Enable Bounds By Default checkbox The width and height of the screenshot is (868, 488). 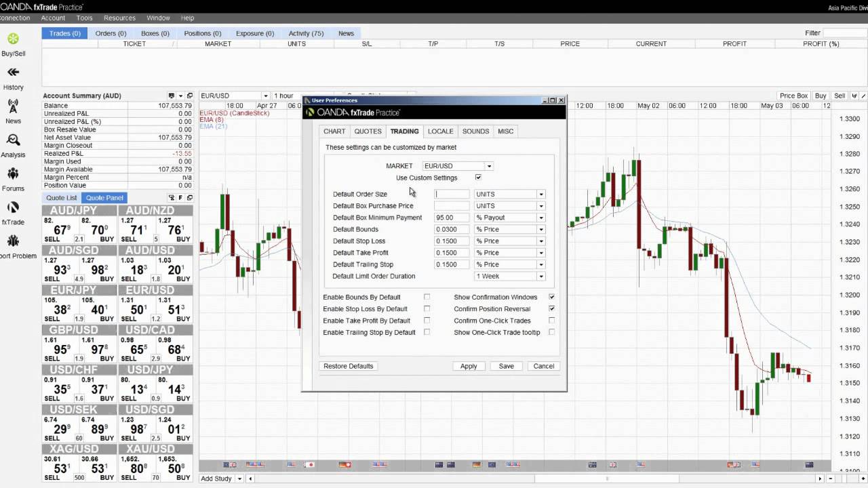(x=427, y=297)
